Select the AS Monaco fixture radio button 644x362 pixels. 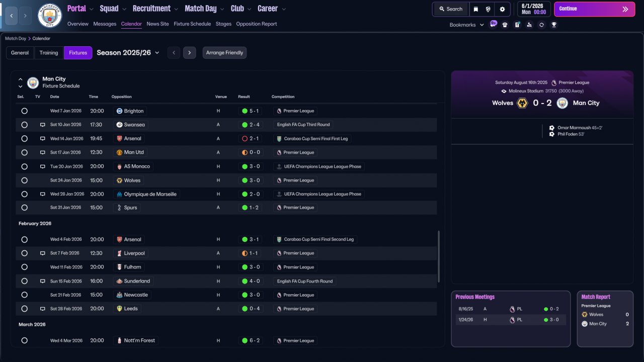[24, 166]
